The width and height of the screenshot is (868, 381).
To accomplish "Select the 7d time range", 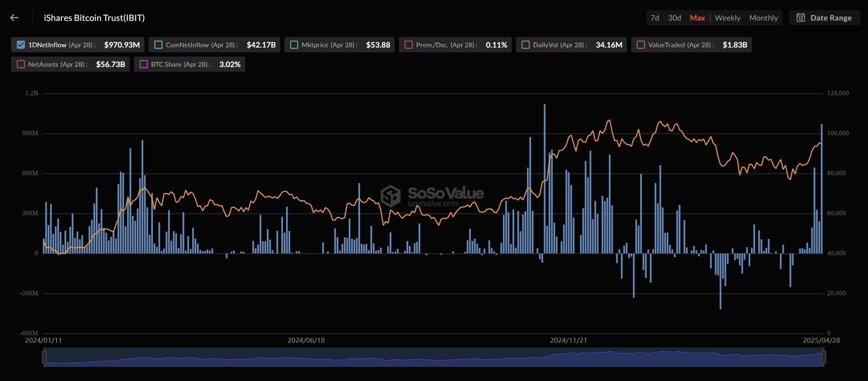I will point(655,18).
